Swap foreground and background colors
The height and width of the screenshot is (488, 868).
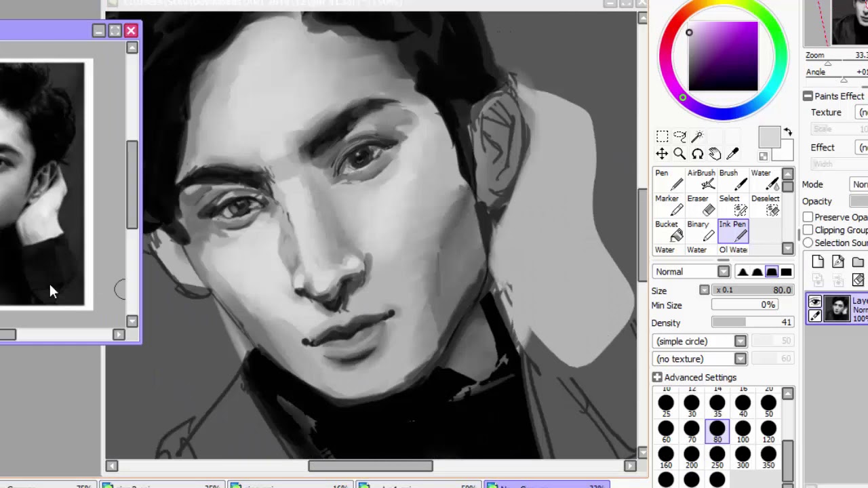coord(788,131)
